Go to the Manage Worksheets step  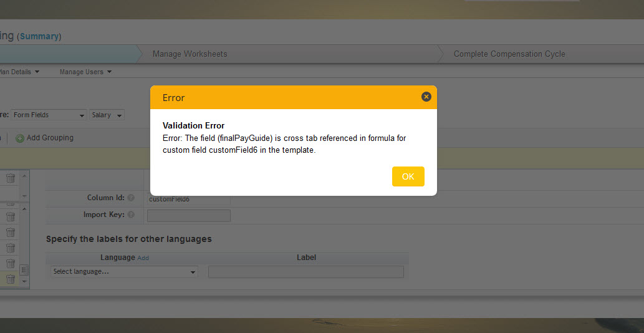point(190,54)
